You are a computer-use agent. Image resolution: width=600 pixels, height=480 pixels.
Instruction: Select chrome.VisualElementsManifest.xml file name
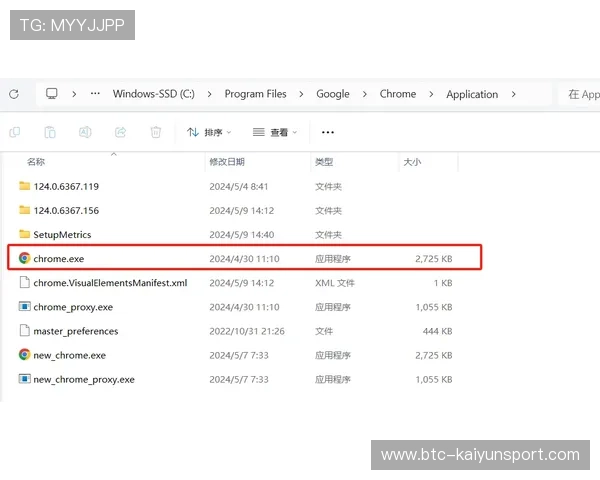(x=110, y=283)
